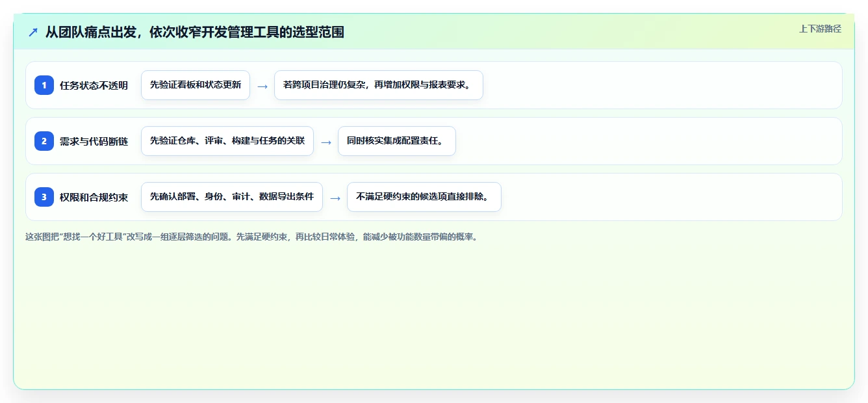This screenshot has width=868, height=403.
Task: Click the number 3 badge
Action: (x=44, y=197)
